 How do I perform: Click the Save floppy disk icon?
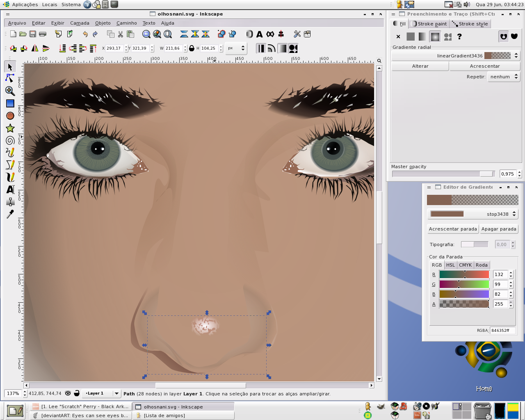click(33, 34)
